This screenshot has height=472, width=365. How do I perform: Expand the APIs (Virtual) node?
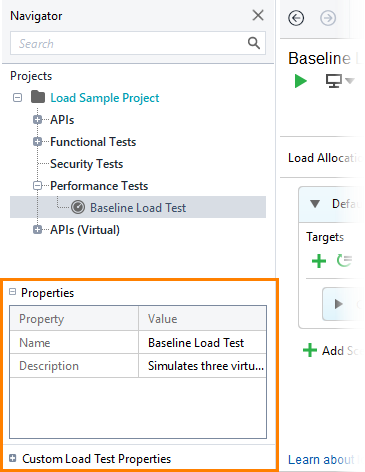pos(37,230)
